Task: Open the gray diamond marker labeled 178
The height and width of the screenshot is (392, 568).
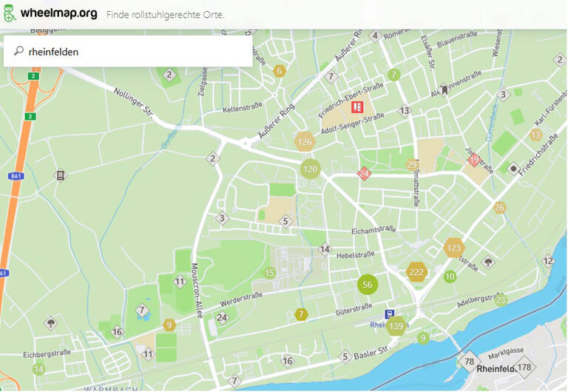Action: pyautogui.click(x=524, y=368)
